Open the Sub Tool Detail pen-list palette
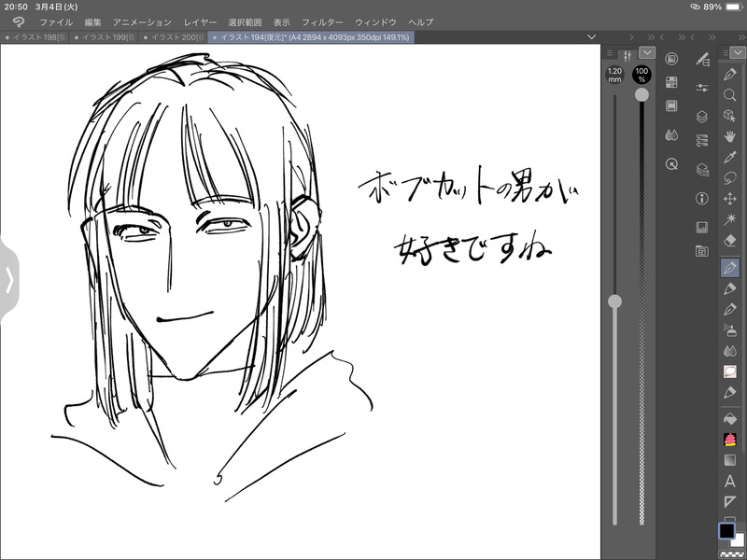Image resolution: width=747 pixels, height=560 pixels. click(702, 59)
